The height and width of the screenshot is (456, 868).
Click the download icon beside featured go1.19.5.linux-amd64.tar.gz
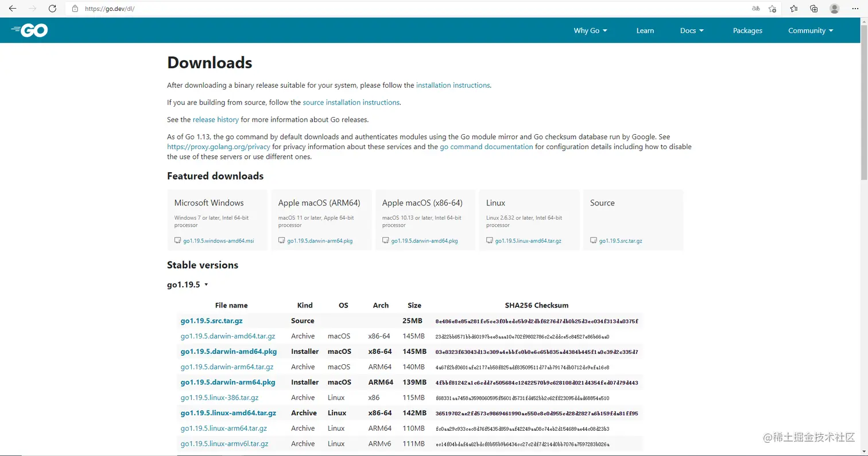point(490,241)
